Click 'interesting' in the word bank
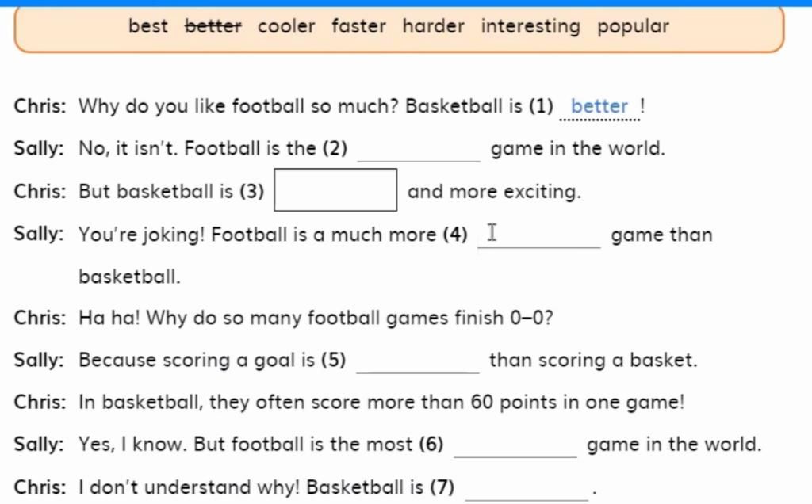This screenshot has width=812, height=504. point(530,26)
